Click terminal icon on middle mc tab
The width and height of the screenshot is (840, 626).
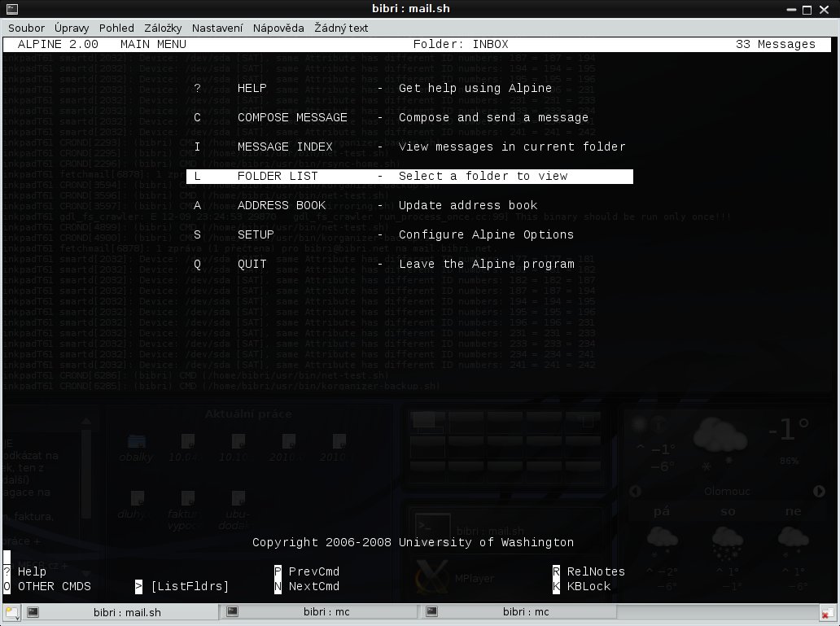232,611
